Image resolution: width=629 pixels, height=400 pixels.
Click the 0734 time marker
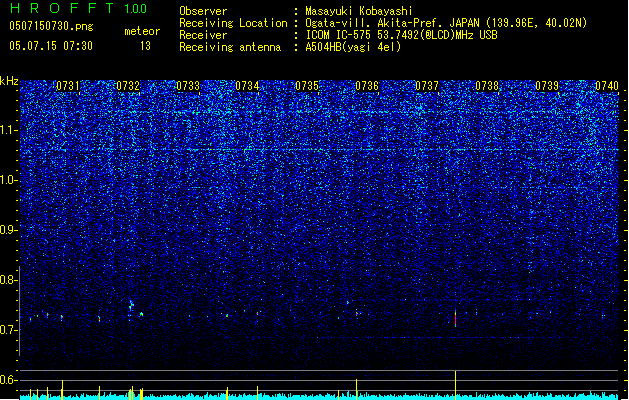pos(247,86)
